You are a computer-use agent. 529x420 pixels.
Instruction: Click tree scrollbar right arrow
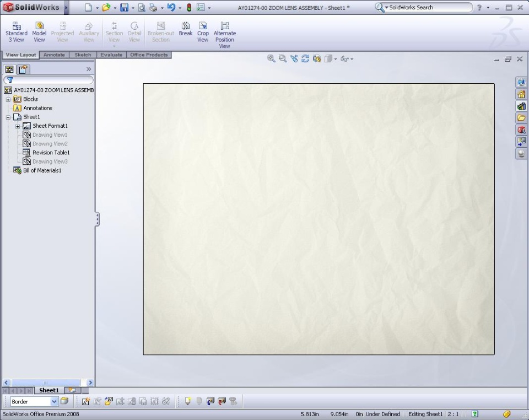click(90, 383)
